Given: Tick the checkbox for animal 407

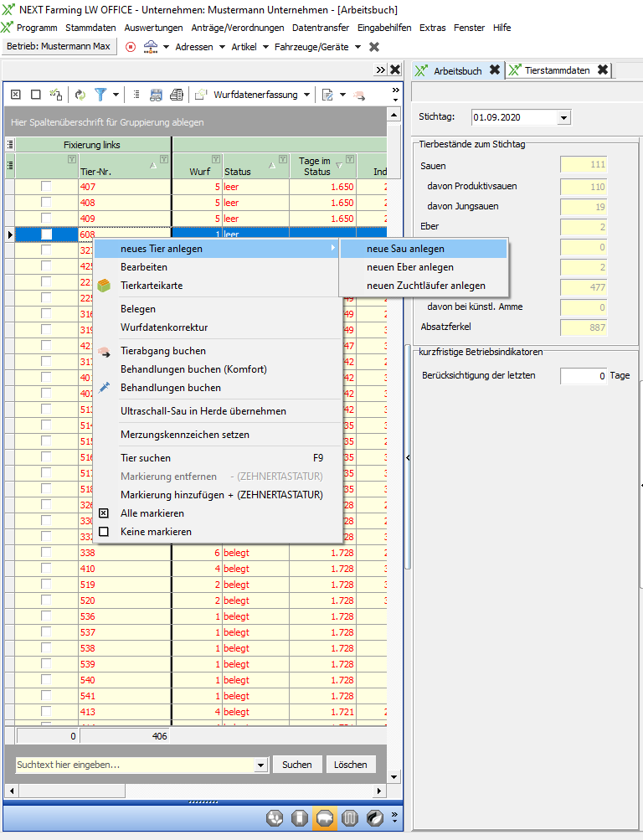Looking at the screenshot, I should tap(47, 187).
